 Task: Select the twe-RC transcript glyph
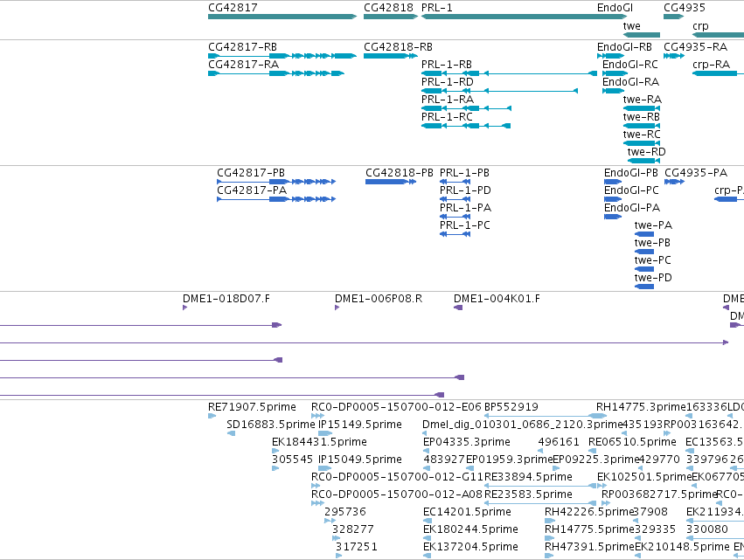[x=642, y=143]
